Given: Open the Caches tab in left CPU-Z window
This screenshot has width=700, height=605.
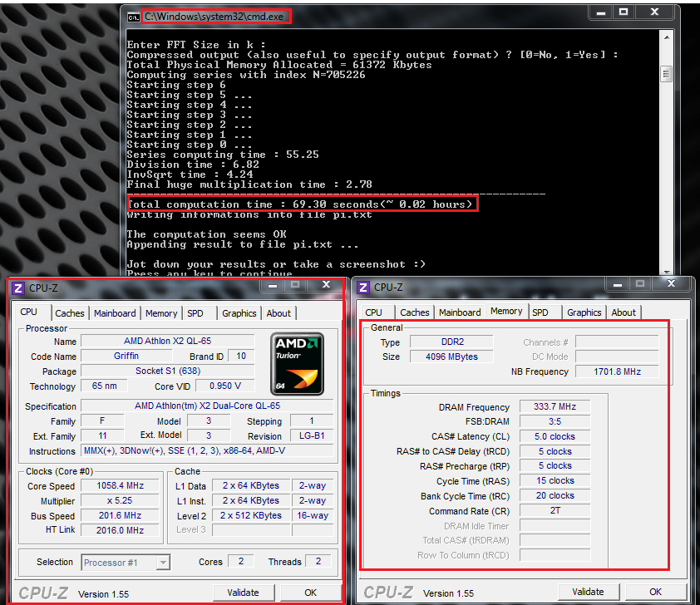Looking at the screenshot, I should 70,313.
